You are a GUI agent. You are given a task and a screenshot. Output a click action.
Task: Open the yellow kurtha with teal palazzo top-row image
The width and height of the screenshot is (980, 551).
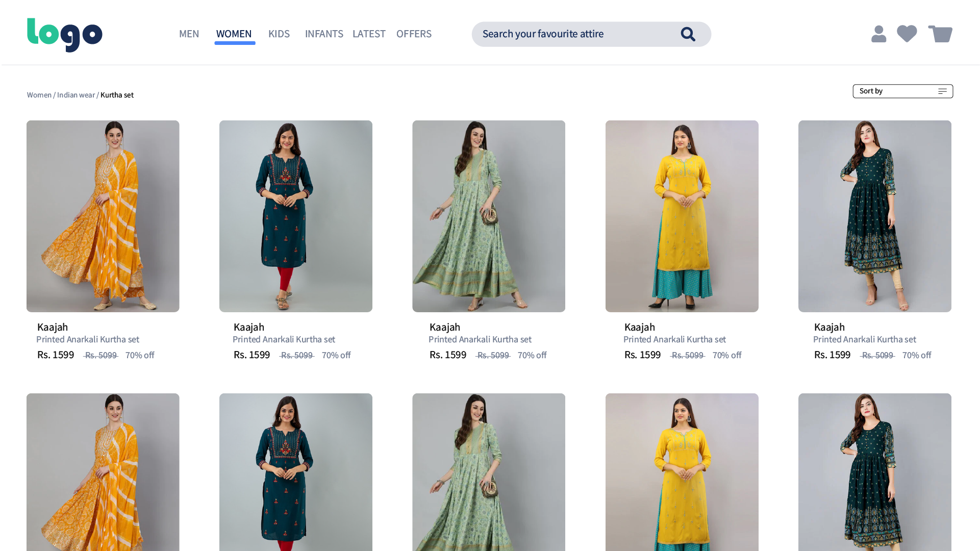pyautogui.click(x=682, y=216)
